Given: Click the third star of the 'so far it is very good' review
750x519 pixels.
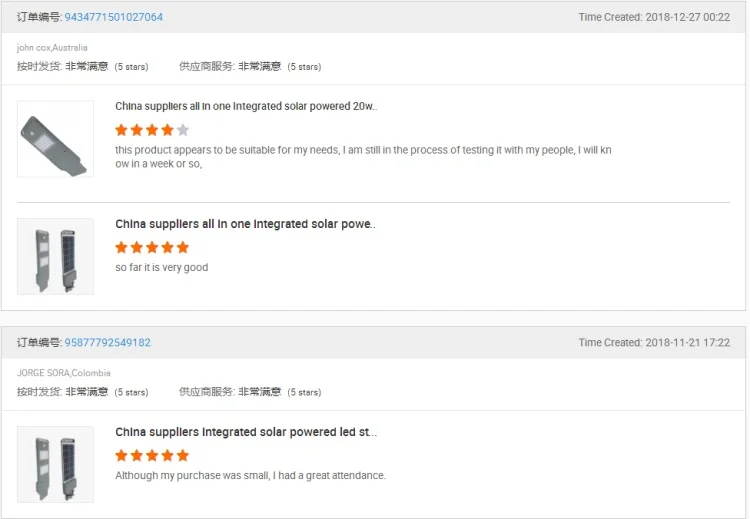Looking at the screenshot, I should click(x=152, y=247).
